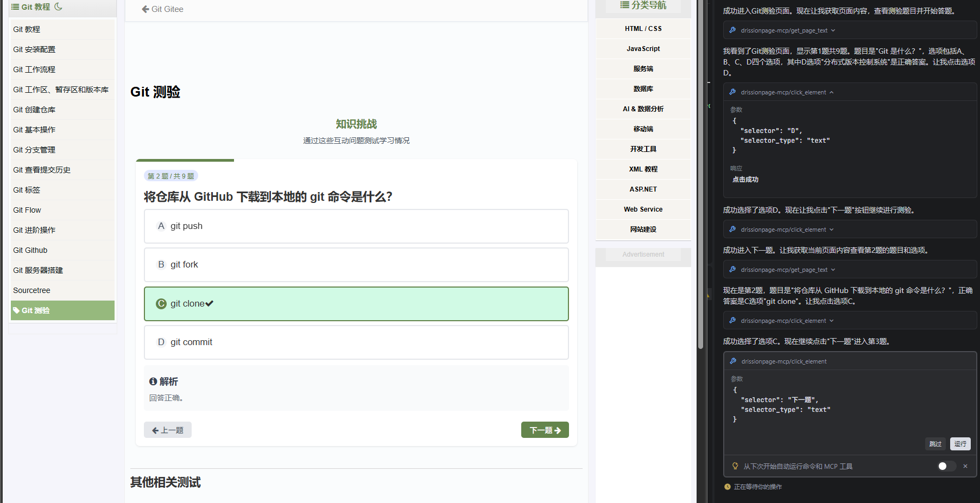Click the 第 2 题 / 共 9 题 badge
Screen dimensions: 980x503
click(171, 176)
